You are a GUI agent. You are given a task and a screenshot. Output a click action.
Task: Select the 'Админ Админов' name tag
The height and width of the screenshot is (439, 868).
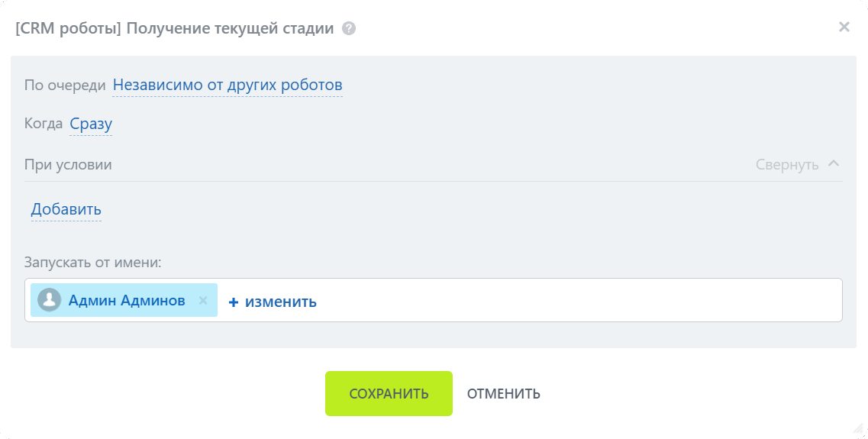(127, 301)
